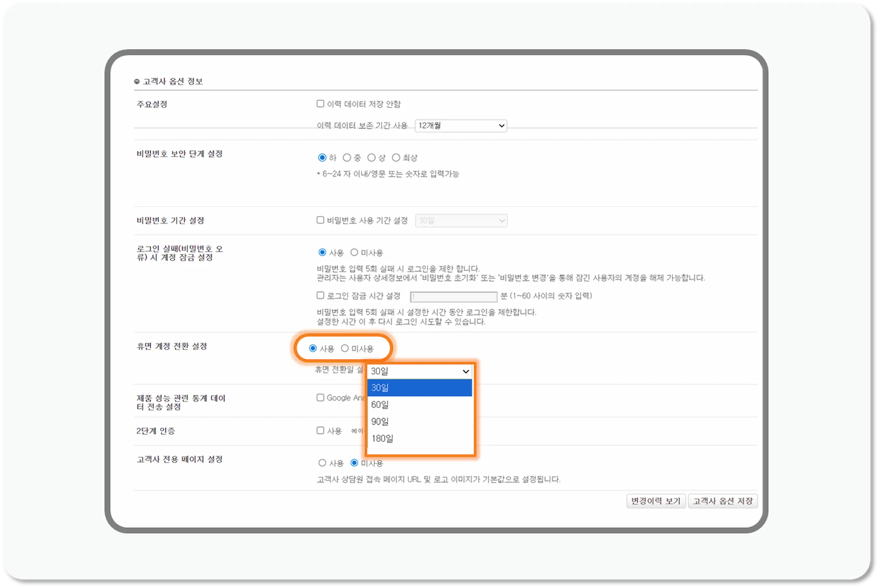The width and height of the screenshot is (879, 588).
Task: Select '미사용' for dormant account conversion
Action: [x=345, y=348]
